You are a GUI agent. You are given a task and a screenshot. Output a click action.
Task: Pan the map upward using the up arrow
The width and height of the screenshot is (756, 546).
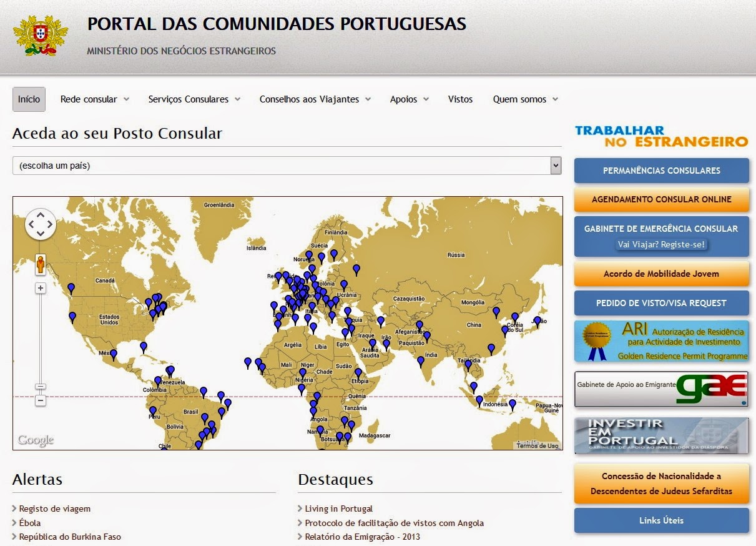click(41, 216)
